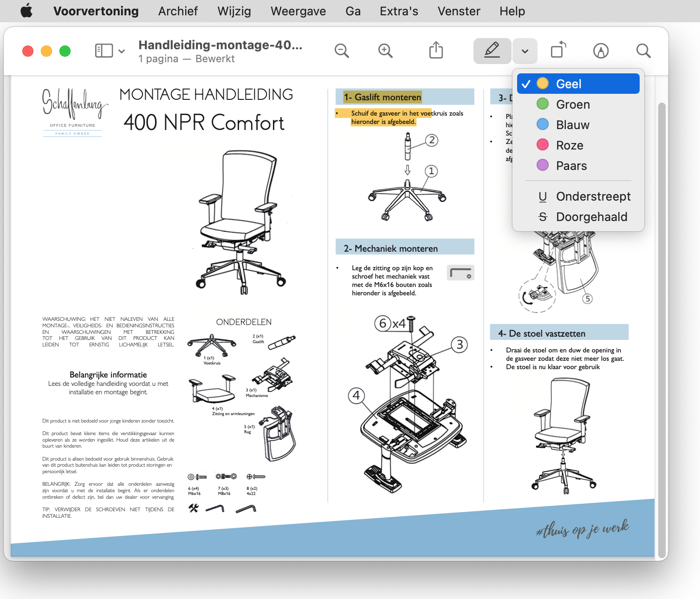Click the highlighted heading '1- Gaslift monteren'

[382, 97]
